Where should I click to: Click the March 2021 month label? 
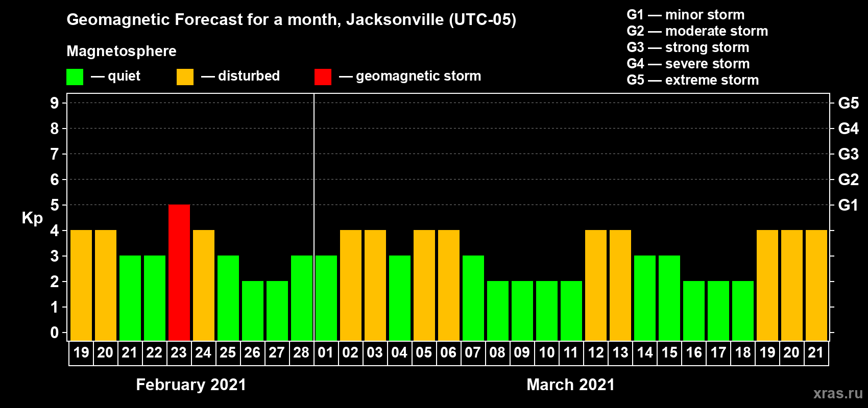(570, 385)
